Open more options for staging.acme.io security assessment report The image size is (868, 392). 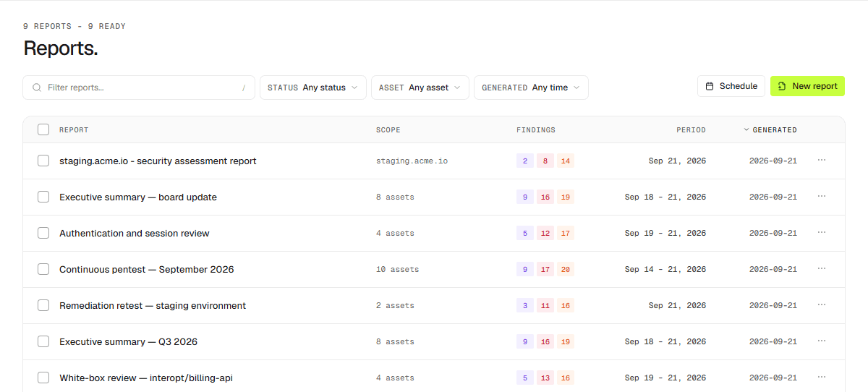822,160
